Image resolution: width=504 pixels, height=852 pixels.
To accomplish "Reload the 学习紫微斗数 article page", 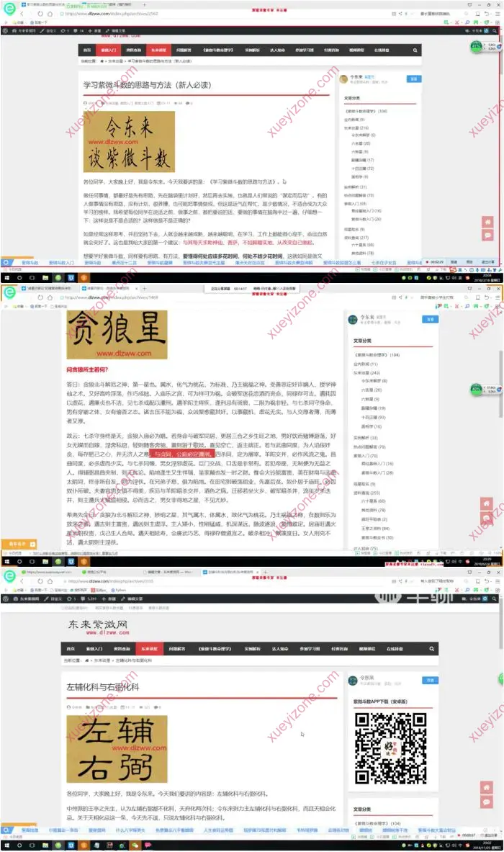I will click(40, 14).
